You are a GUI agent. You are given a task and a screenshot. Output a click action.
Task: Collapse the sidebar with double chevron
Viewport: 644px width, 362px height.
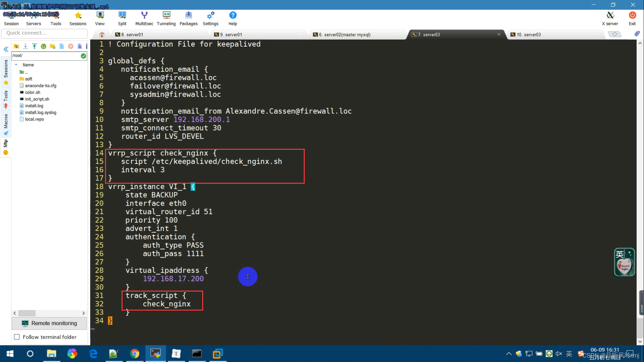(6, 49)
